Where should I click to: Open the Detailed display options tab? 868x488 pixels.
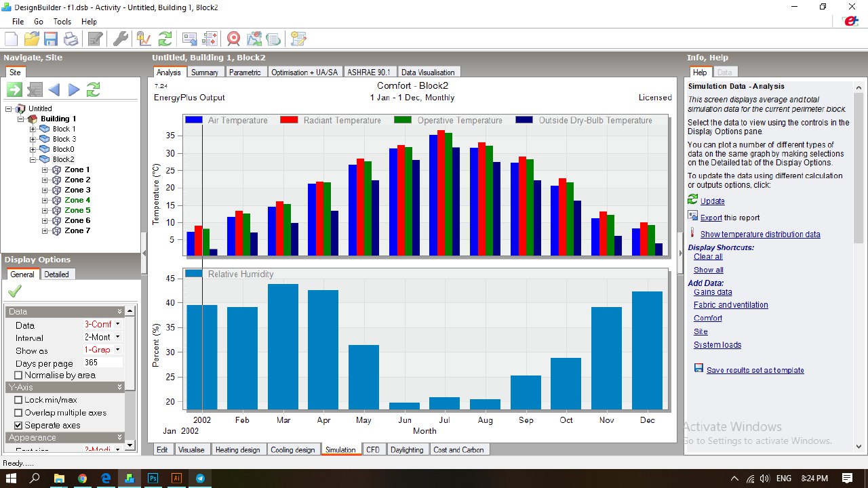(57, 274)
